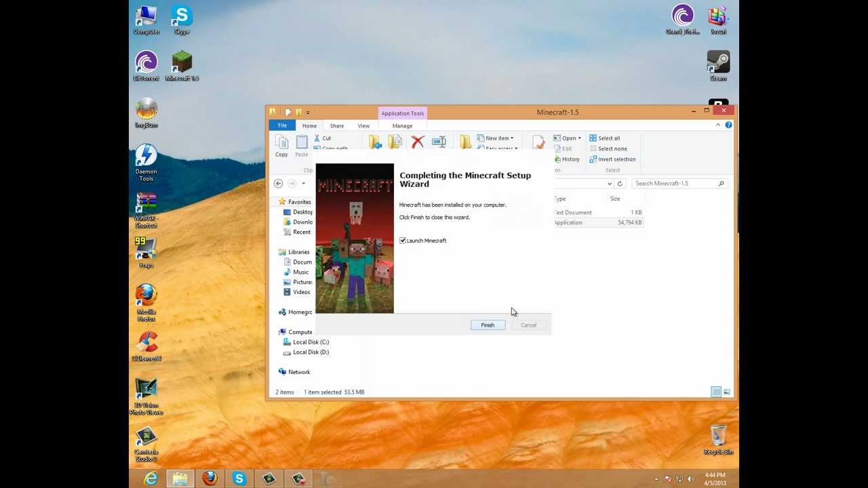The height and width of the screenshot is (488, 868).
Task: Switch to details view icon in status bar
Action: 716,392
